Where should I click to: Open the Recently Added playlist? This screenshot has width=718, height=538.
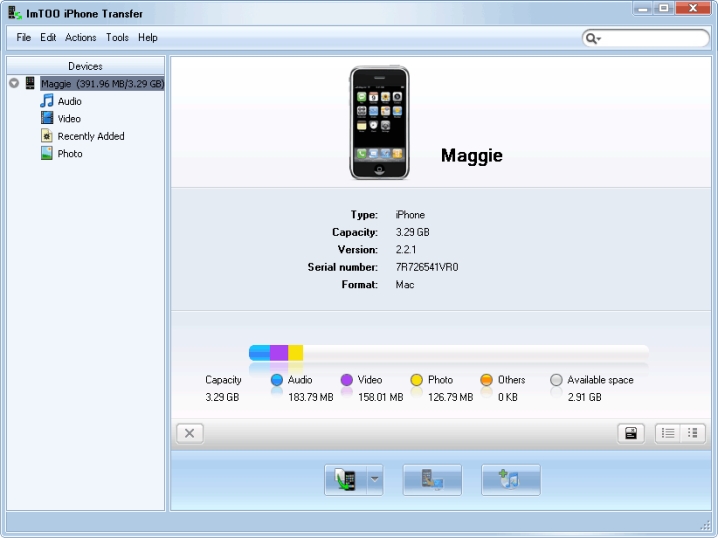pyautogui.click(x=90, y=136)
